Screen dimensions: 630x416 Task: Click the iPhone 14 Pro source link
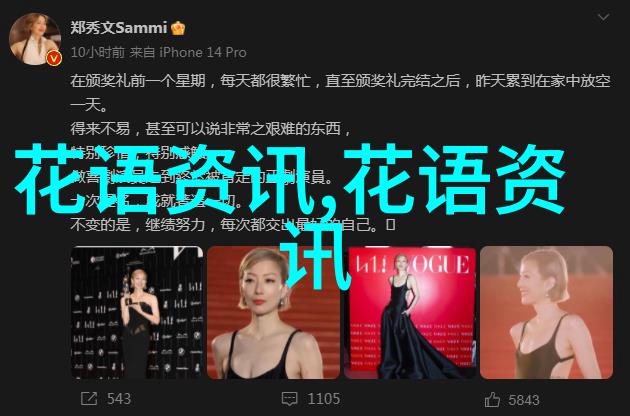(x=203, y=53)
